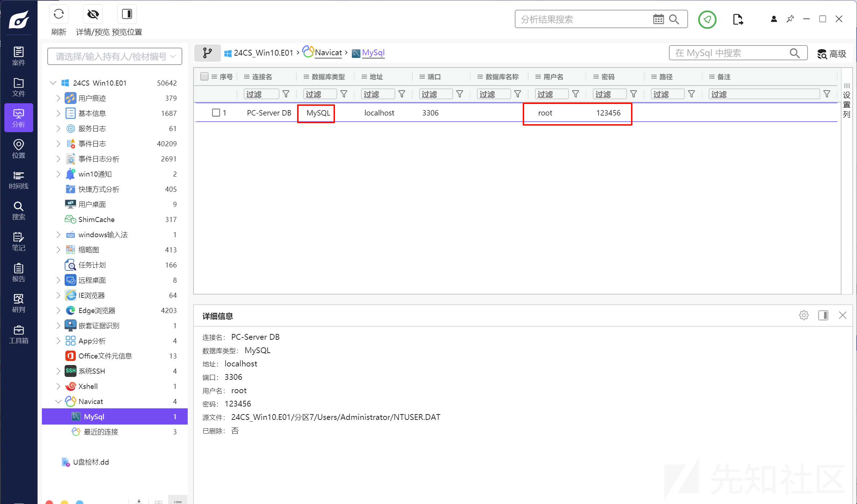Click the 3306 port cell
Image resolution: width=857 pixels, height=504 pixels.
click(430, 113)
